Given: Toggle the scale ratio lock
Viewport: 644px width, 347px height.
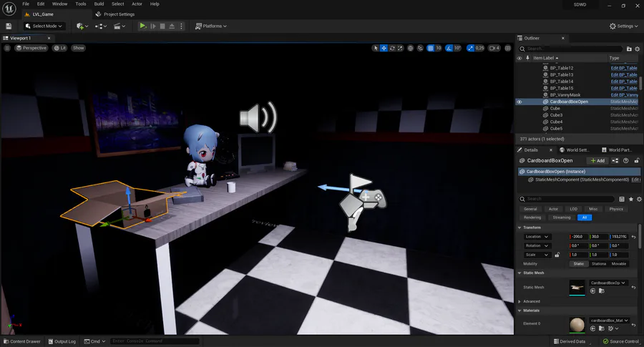Looking at the screenshot, I should (557, 255).
